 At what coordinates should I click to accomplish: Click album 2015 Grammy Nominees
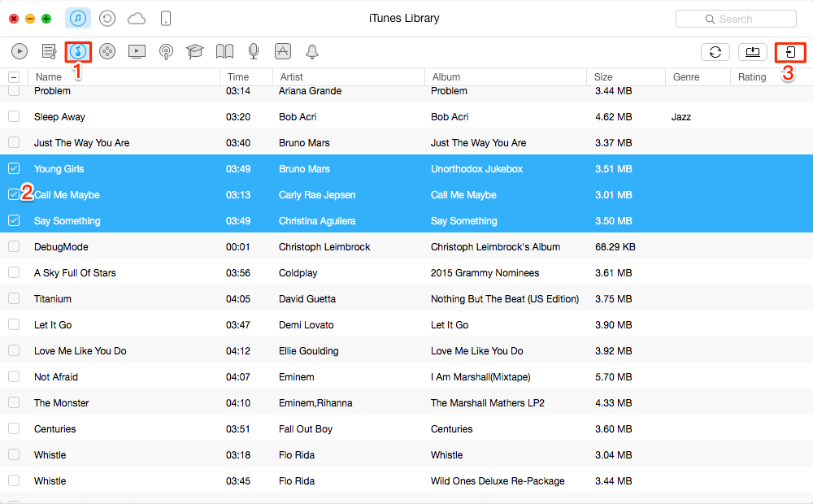pos(485,273)
